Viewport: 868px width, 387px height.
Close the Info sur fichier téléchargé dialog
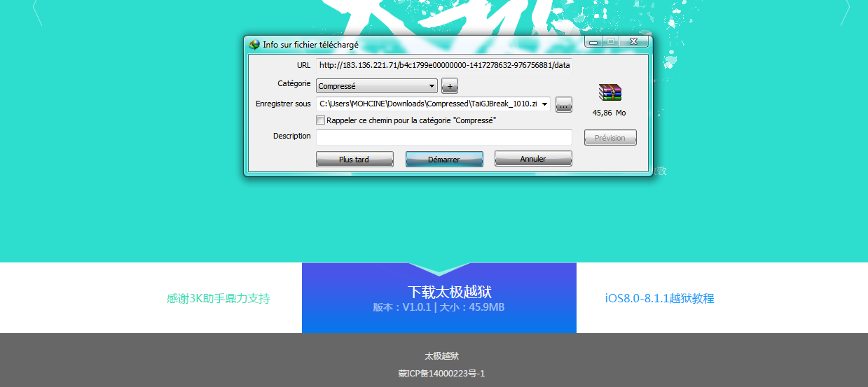click(x=633, y=42)
